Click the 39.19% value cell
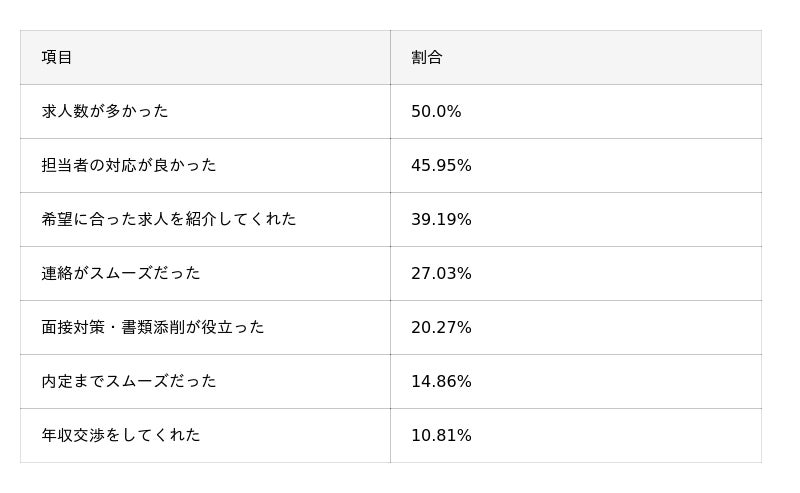The width and height of the screenshot is (800, 493). pos(441,220)
